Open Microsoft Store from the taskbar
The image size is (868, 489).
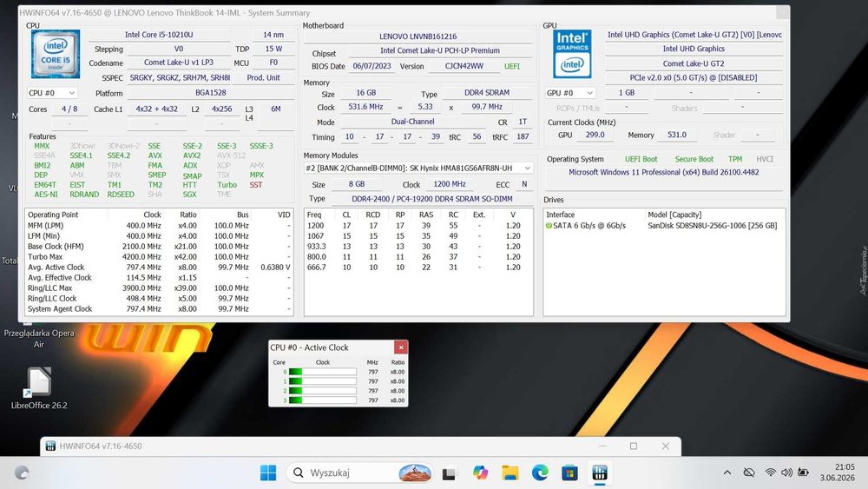click(x=569, y=473)
